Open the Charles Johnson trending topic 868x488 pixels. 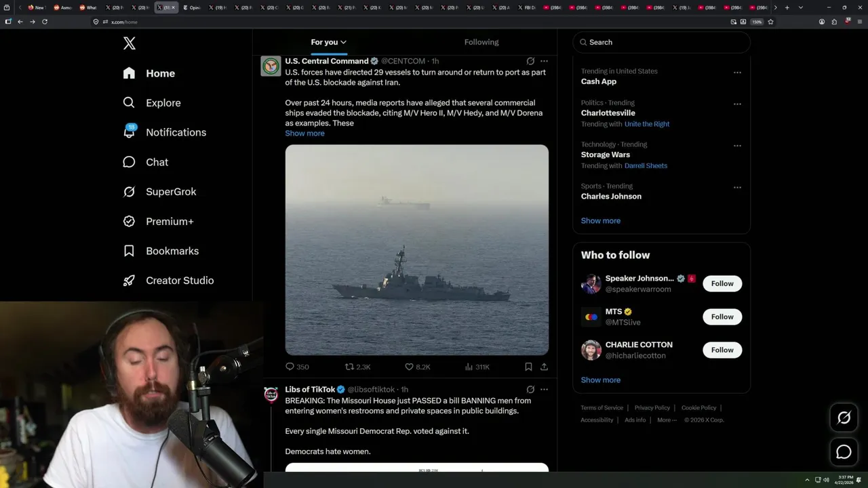pos(611,197)
